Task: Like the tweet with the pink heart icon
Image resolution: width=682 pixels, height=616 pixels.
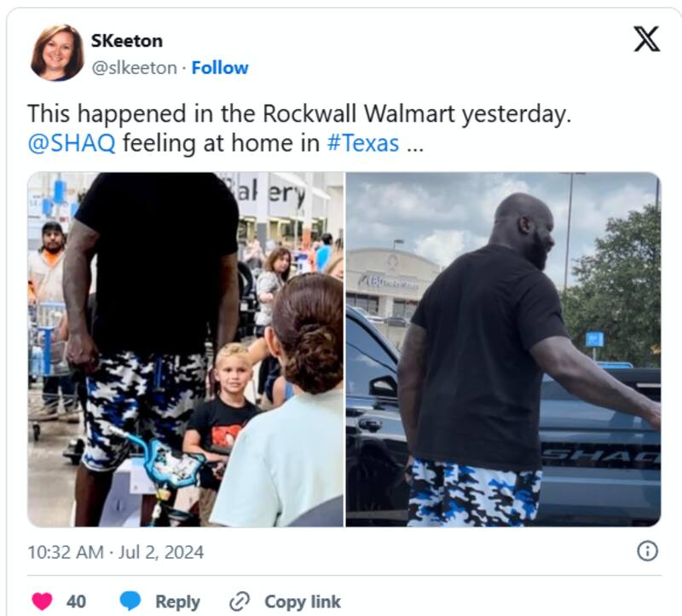Action: tap(42, 602)
